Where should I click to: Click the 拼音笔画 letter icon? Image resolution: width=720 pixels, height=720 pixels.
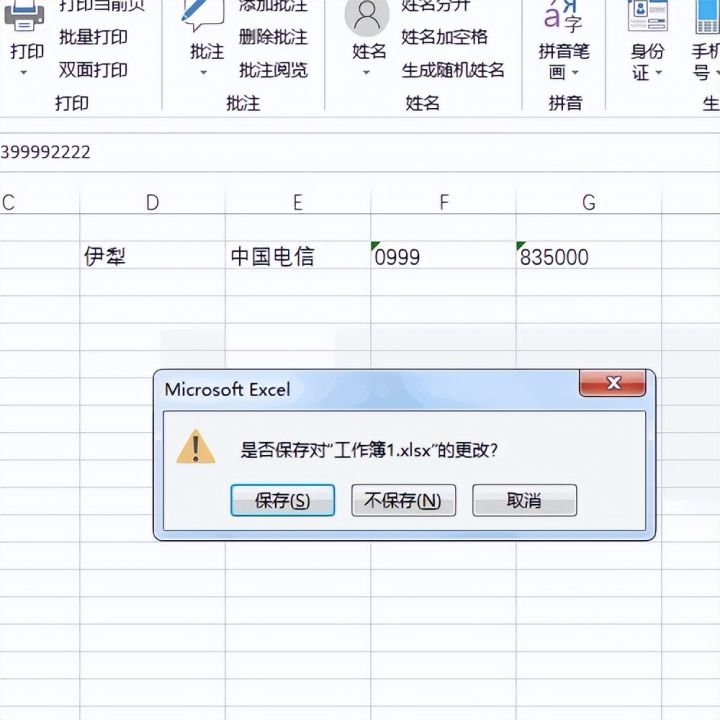[562, 17]
